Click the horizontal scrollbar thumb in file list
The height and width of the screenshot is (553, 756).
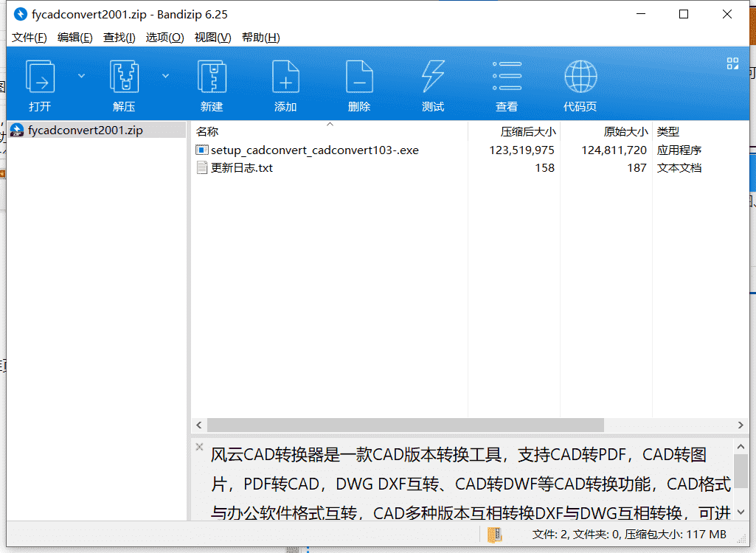(406, 425)
